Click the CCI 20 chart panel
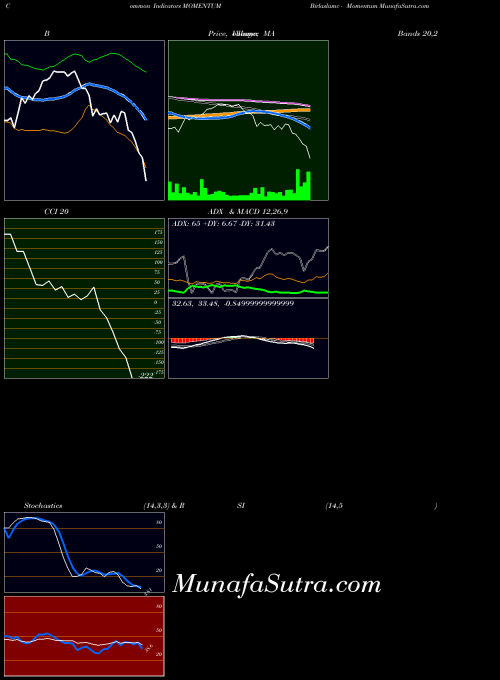Screen dimensions: 500x680 pyautogui.click(x=85, y=298)
